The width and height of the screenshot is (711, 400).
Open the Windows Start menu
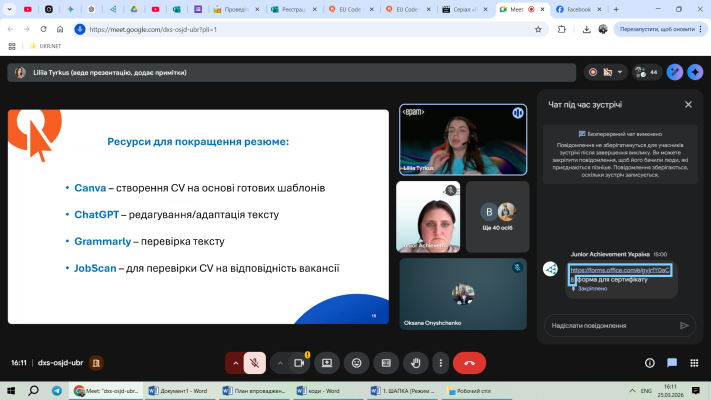11,390
